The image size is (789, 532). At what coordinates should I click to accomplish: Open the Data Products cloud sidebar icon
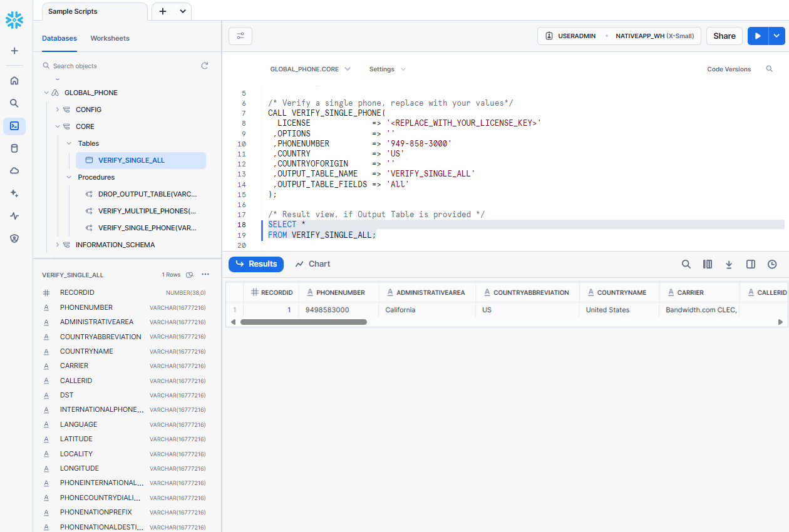click(x=14, y=171)
